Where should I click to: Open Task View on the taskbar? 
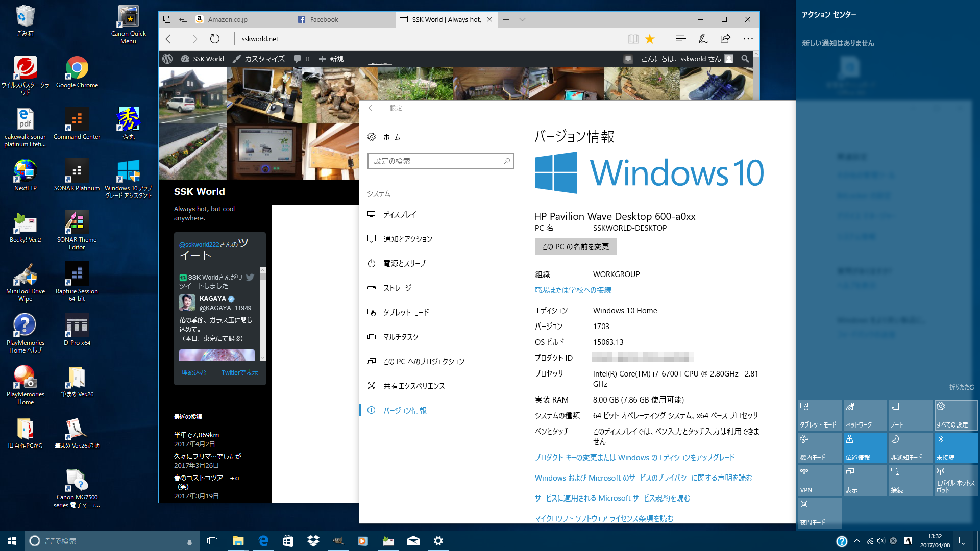click(212, 541)
